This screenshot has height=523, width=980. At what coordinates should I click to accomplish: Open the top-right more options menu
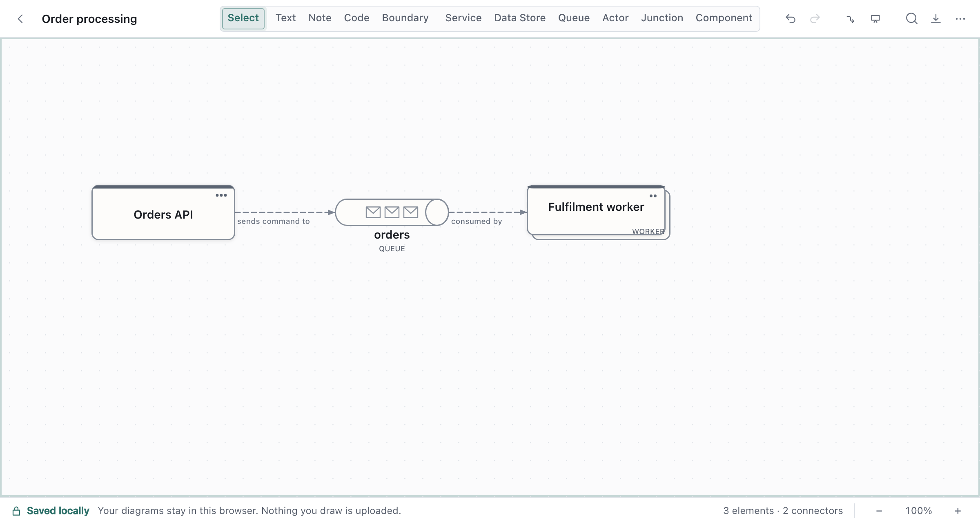(x=960, y=19)
